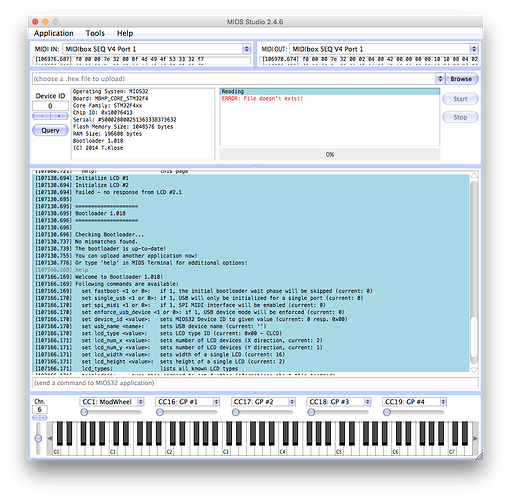Open the CC19: GP #4 dropdown
This screenshot has height=500, width=510.
coord(414,402)
